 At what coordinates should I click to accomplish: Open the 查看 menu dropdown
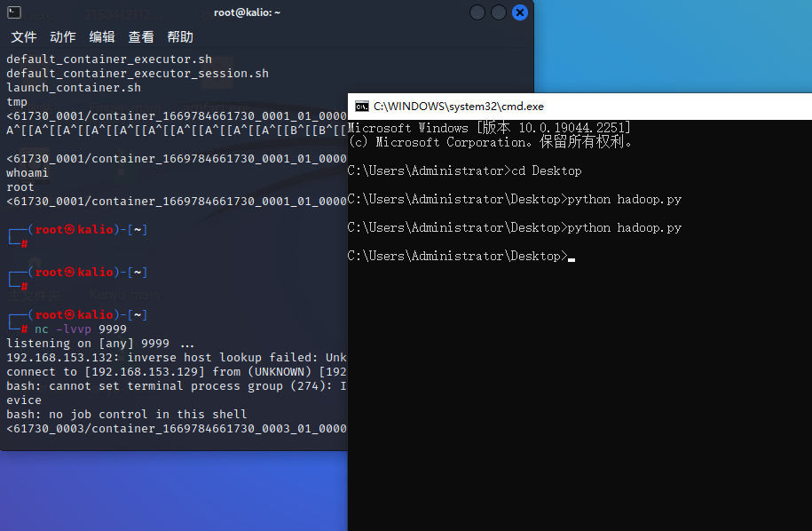(141, 36)
